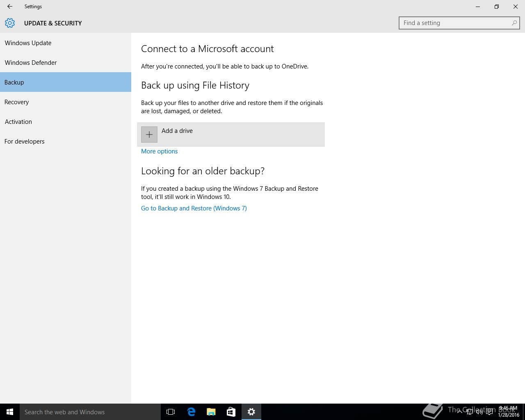
Task: Open the Activation section
Action: (x=66, y=121)
